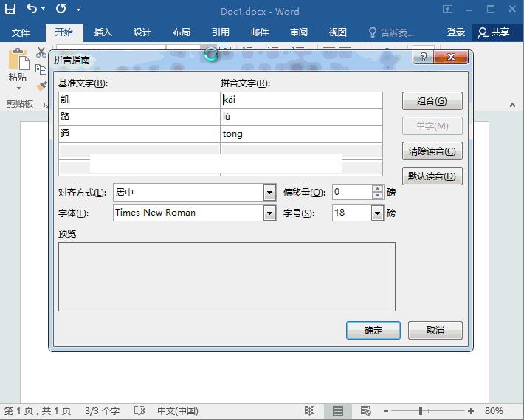
Task: Click the 粘贴 paste icon
Action: point(18,60)
